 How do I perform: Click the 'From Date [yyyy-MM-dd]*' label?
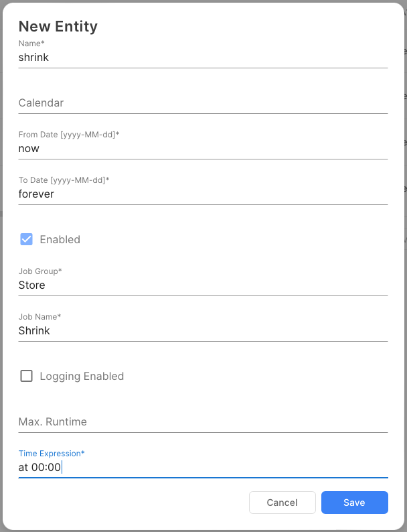click(x=69, y=135)
